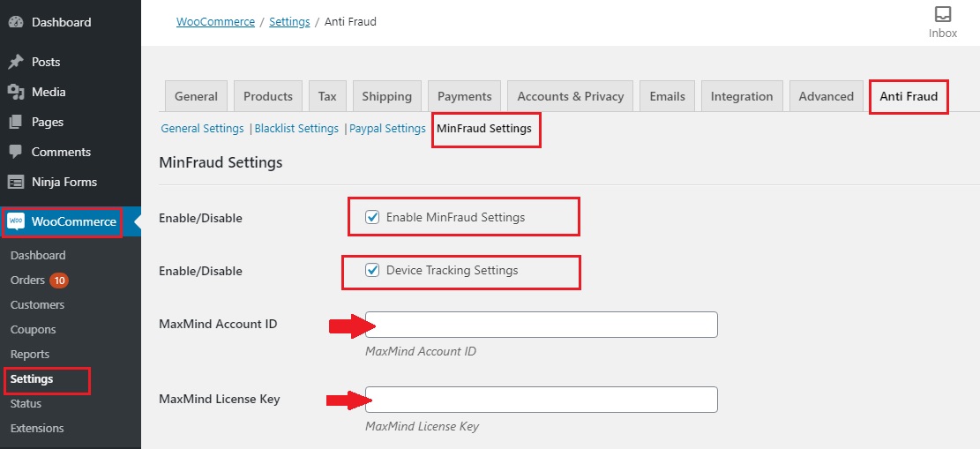Viewport: 980px width, 449px height.
Task: Open Extensions submenu item
Action: coord(37,429)
